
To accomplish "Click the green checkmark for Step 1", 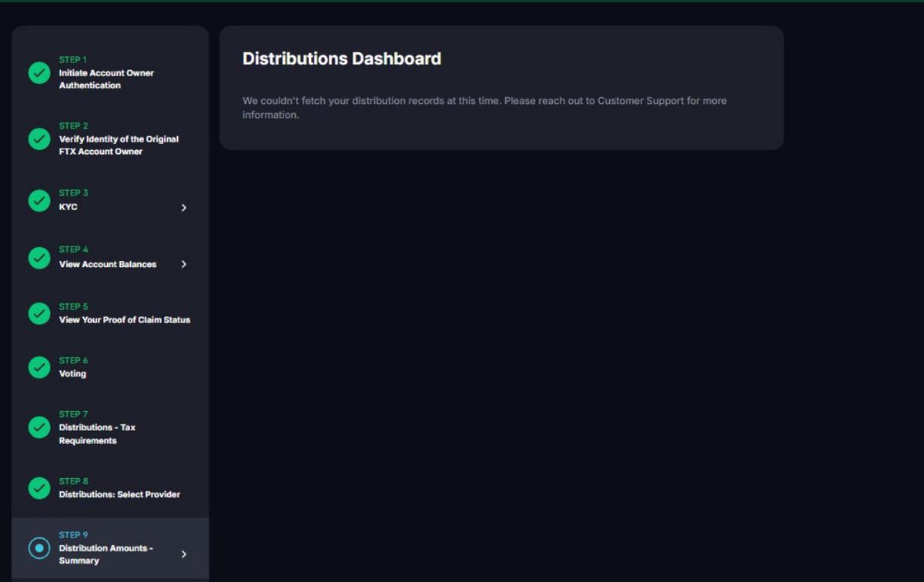I will click(39, 72).
